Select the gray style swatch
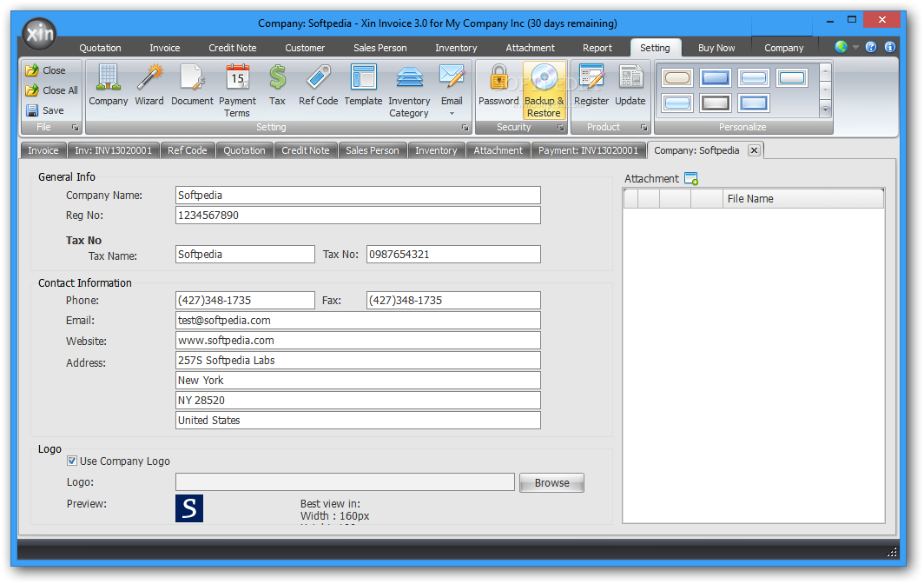The width and height of the screenshot is (924, 584). click(715, 103)
